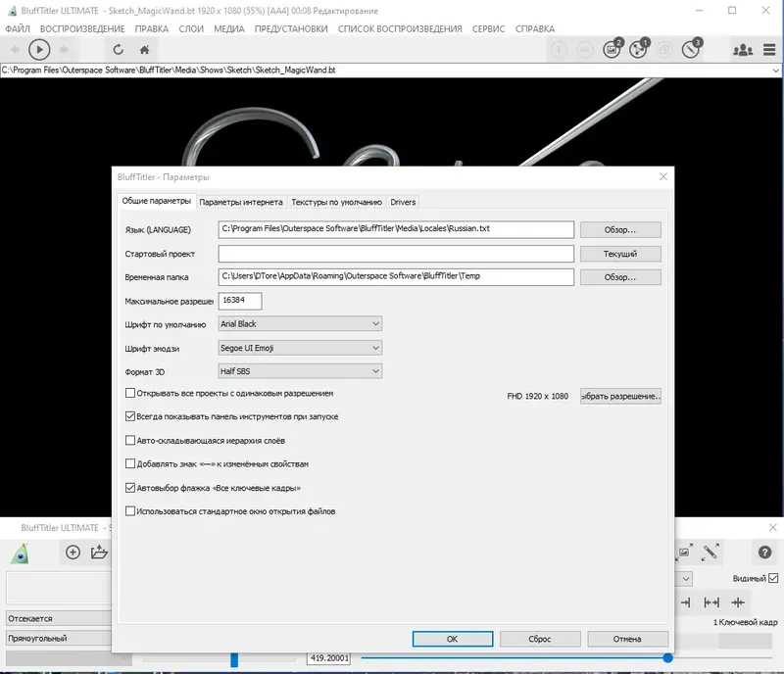The height and width of the screenshot is (674, 784).
Task: Click Обзор button next to Язык field
Action: tap(620, 229)
